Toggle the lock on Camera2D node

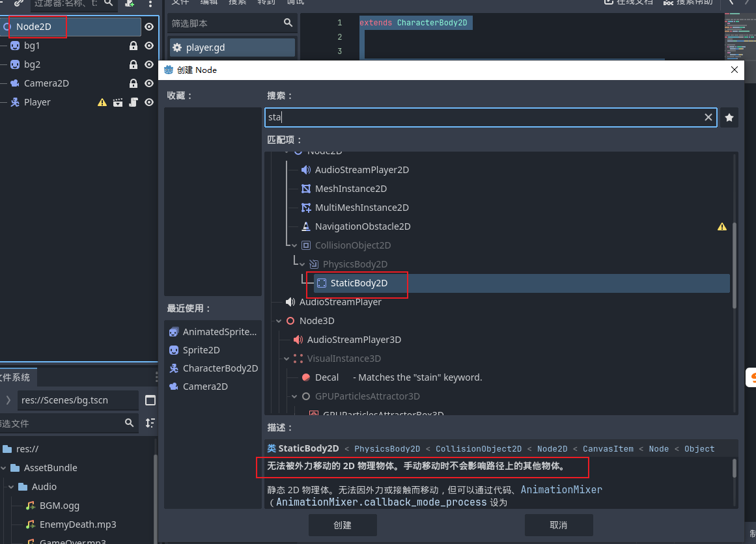[x=133, y=83]
